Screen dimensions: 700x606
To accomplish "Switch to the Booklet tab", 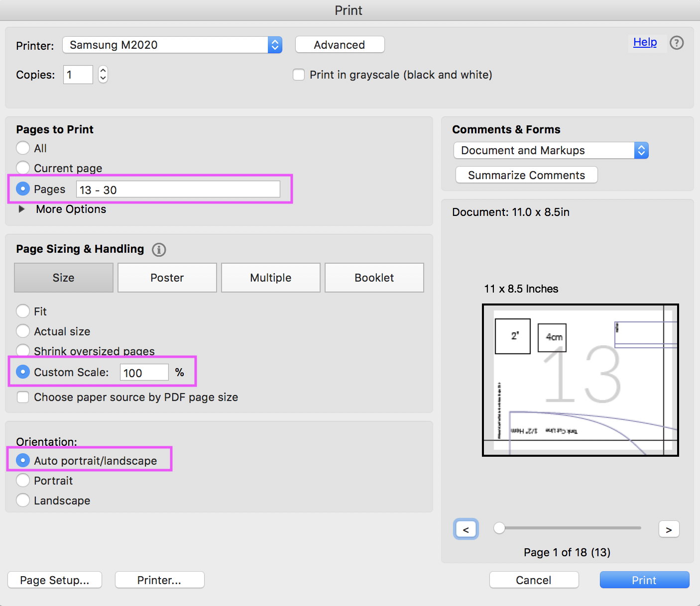I will pyautogui.click(x=374, y=278).
